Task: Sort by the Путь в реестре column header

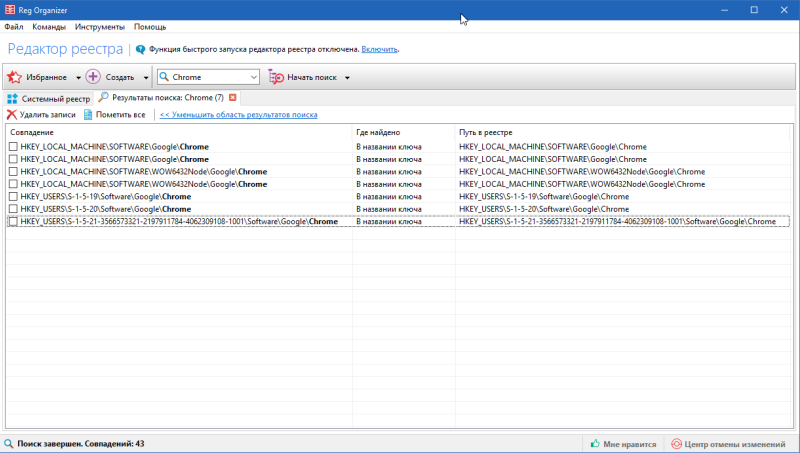Action: click(622, 132)
